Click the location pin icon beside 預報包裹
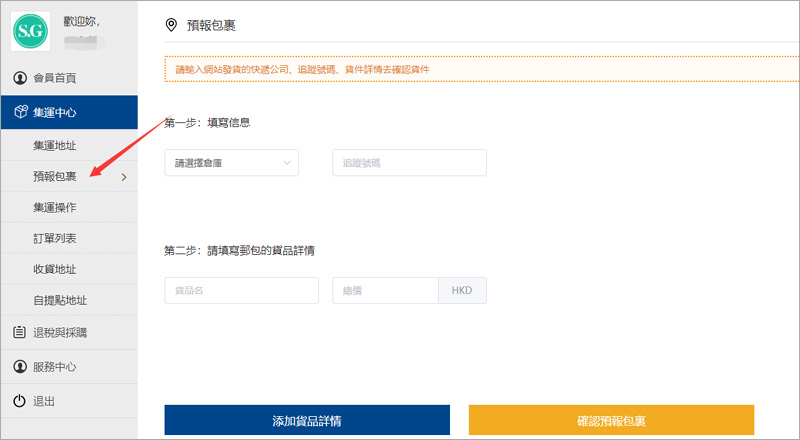800x440 pixels. tap(171, 25)
